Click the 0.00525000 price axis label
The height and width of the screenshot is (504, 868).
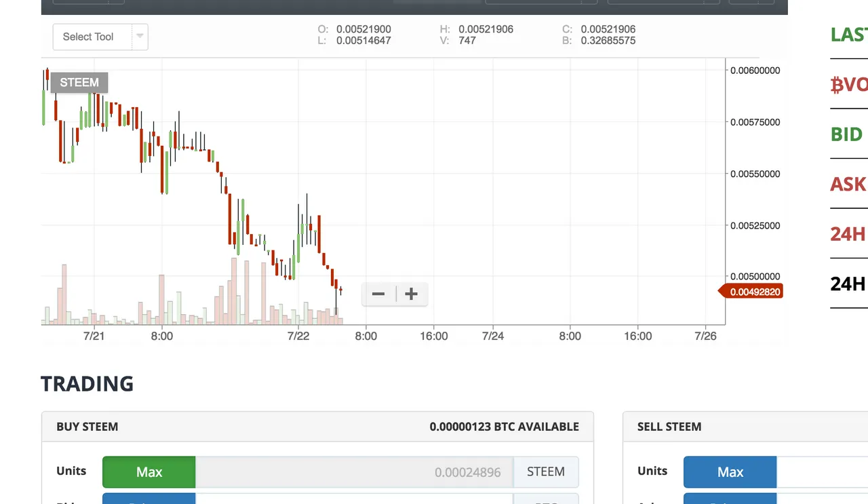[x=755, y=225]
